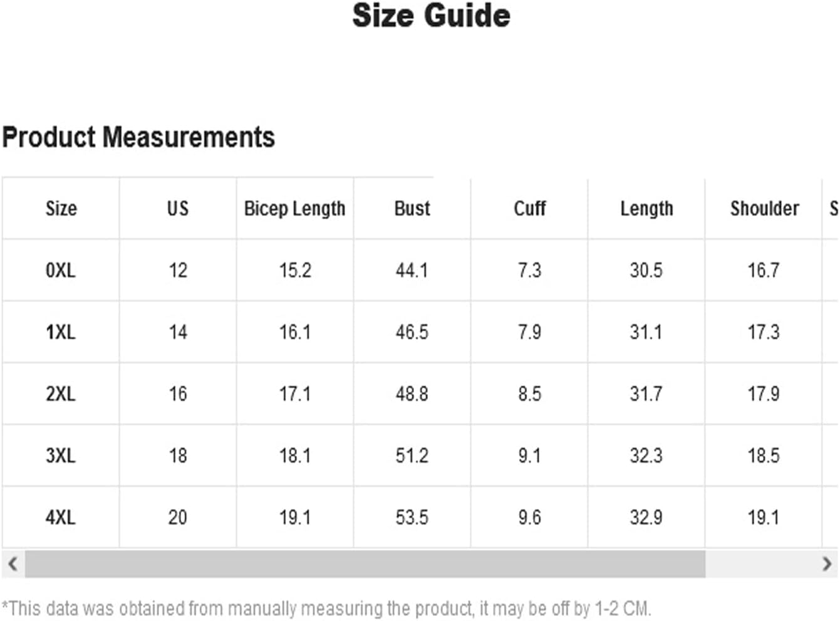Click the Product Measurements heading
The height and width of the screenshot is (621, 840).
[138, 137]
